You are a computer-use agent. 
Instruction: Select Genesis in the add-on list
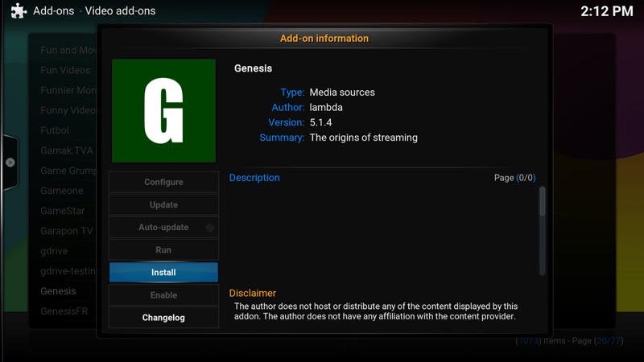click(58, 291)
